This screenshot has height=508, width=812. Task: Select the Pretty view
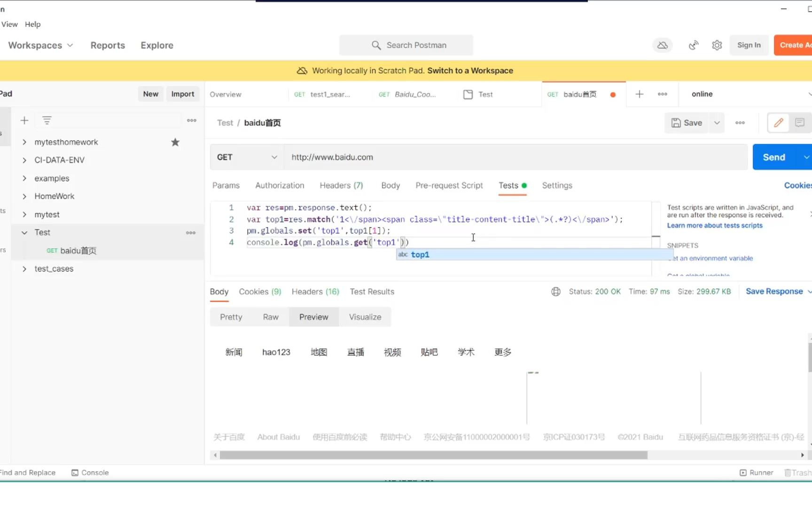coord(231,317)
